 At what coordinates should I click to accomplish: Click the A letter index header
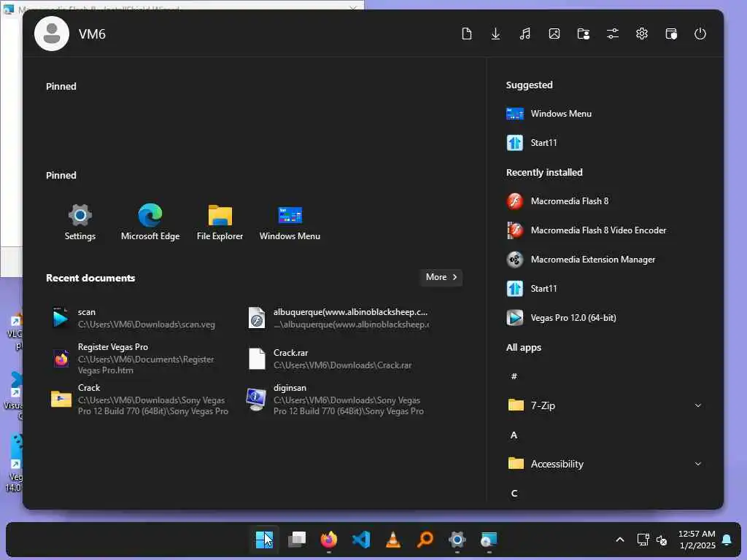tap(514, 435)
